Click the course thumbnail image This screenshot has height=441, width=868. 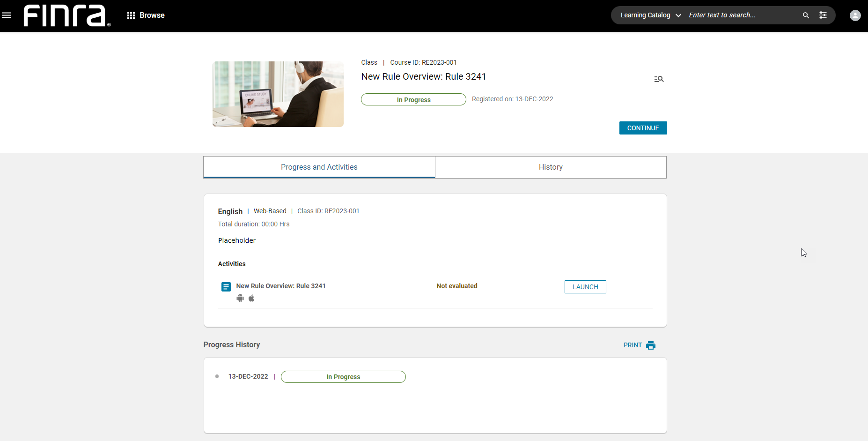[x=278, y=94]
